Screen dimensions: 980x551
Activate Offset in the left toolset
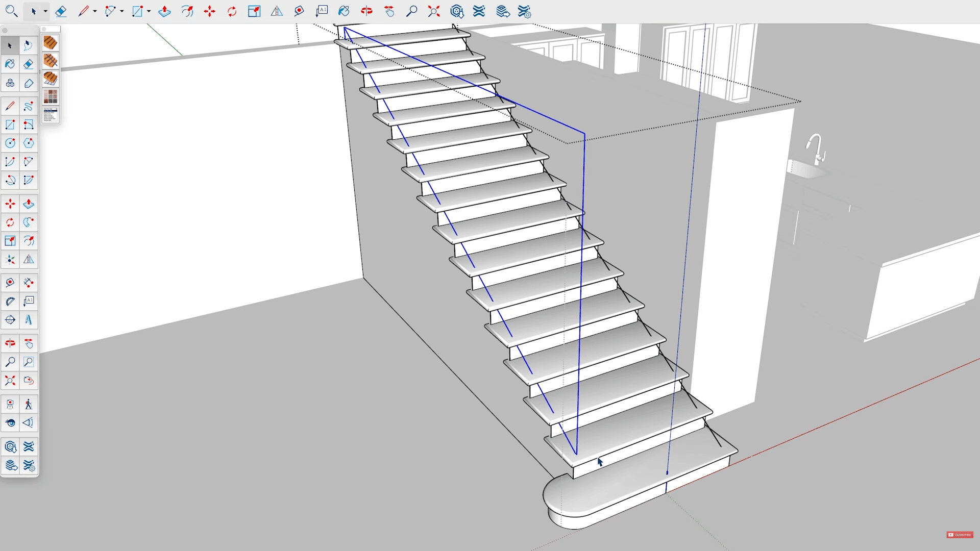(29, 241)
